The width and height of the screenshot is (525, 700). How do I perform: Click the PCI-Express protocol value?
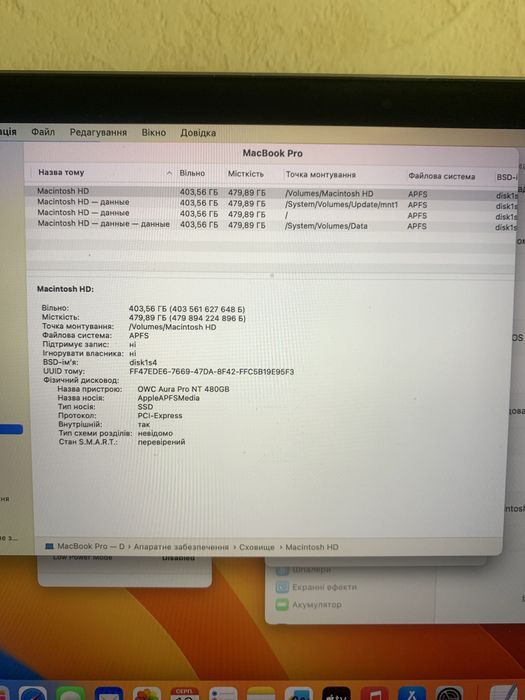(x=160, y=416)
